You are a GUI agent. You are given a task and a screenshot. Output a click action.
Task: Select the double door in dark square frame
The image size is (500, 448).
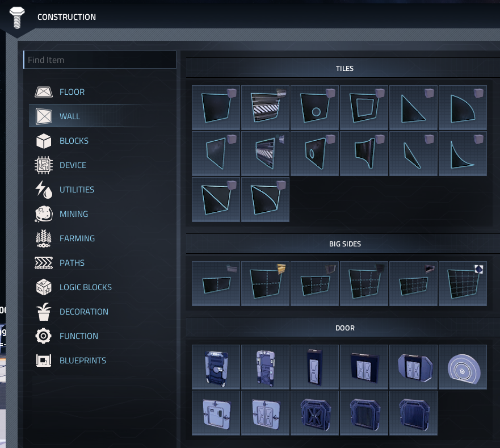364,367
